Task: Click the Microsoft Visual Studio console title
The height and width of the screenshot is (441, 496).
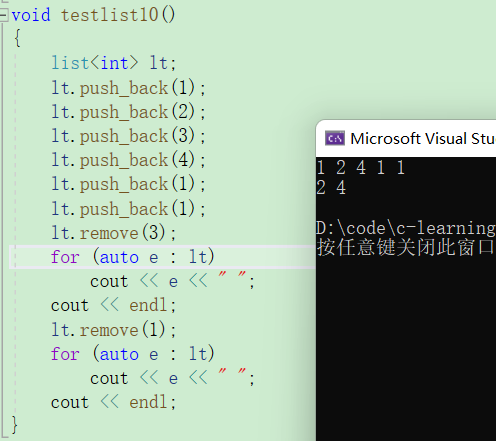Action: tap(423, 139)
